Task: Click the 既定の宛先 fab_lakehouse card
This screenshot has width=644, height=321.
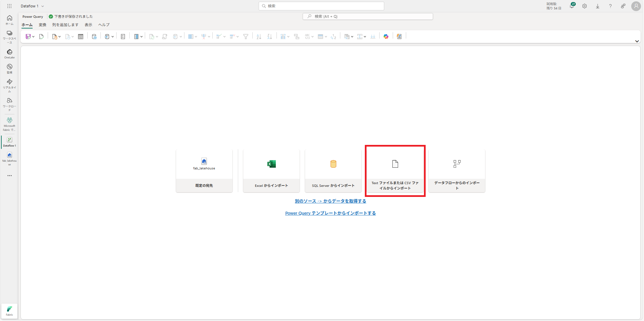Action: coord(204,171)
